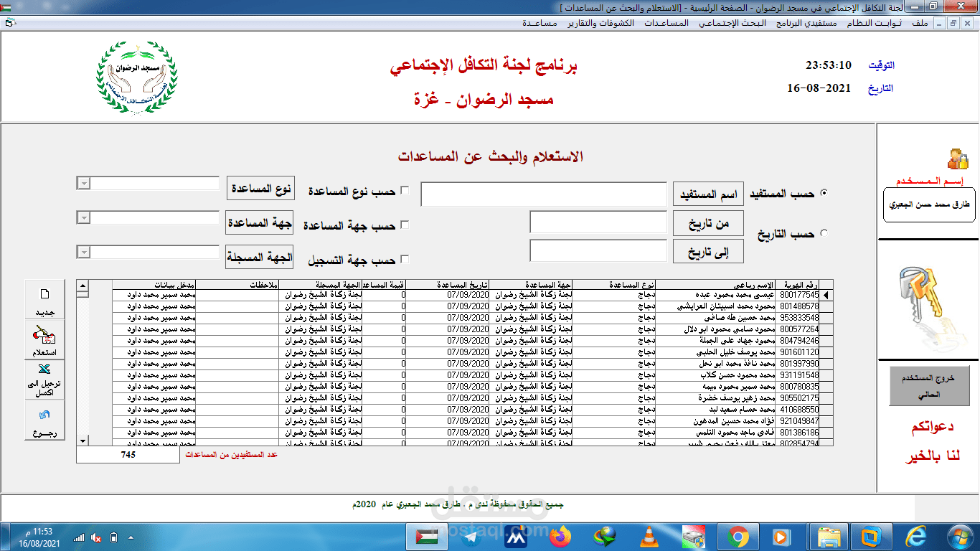
Task: Check the حسب جهة التسجيل checkbox
Action: coord(405,259)
